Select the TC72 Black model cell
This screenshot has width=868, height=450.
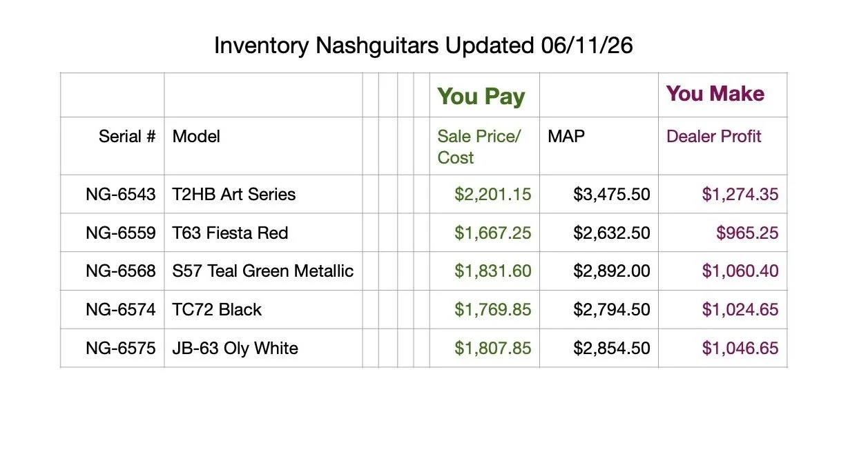pos(263,309)
